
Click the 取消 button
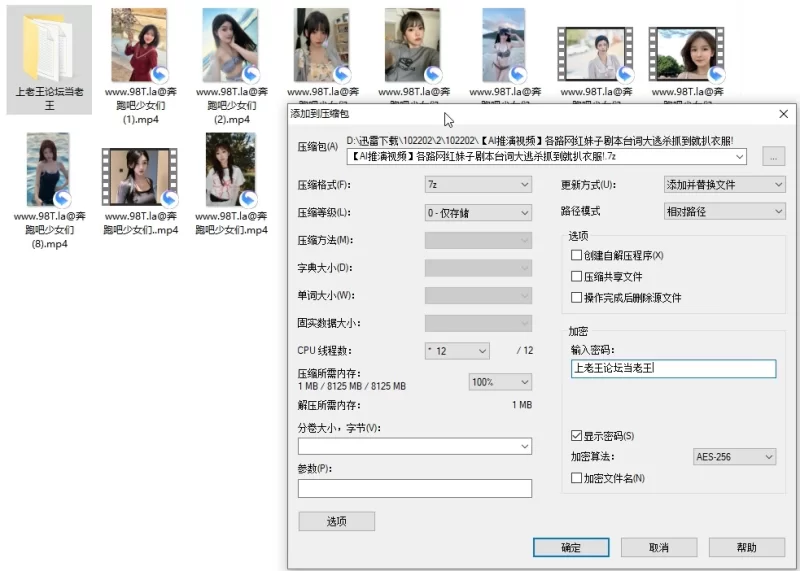coord(659,548)
